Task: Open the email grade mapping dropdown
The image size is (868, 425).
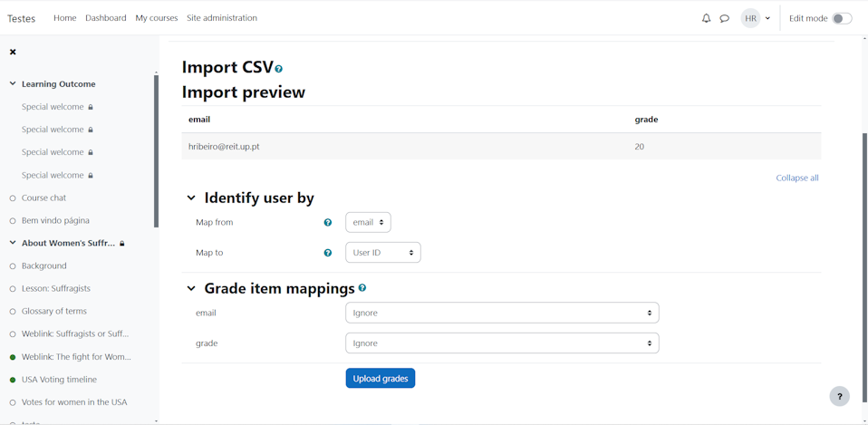Action: click(x=502, y=313)
